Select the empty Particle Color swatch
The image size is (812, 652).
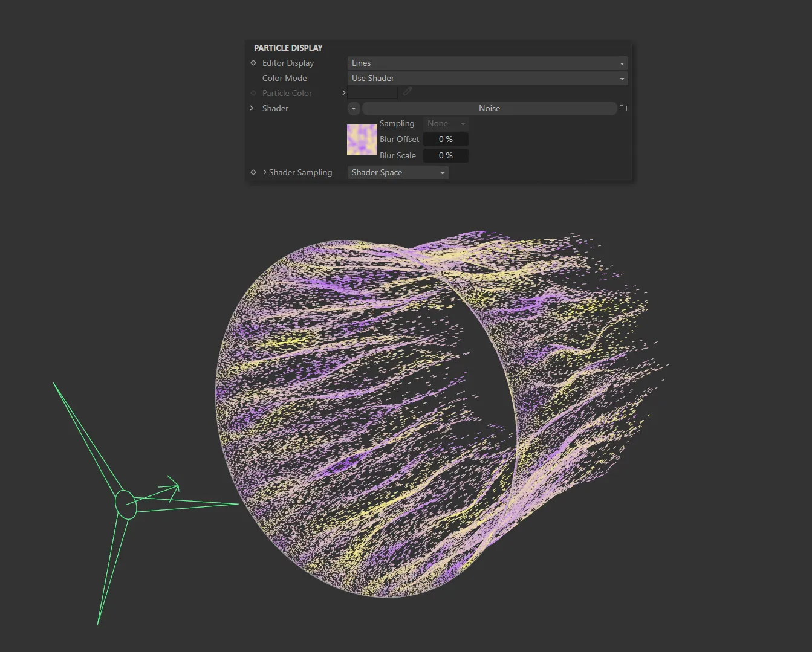point(372,92)
